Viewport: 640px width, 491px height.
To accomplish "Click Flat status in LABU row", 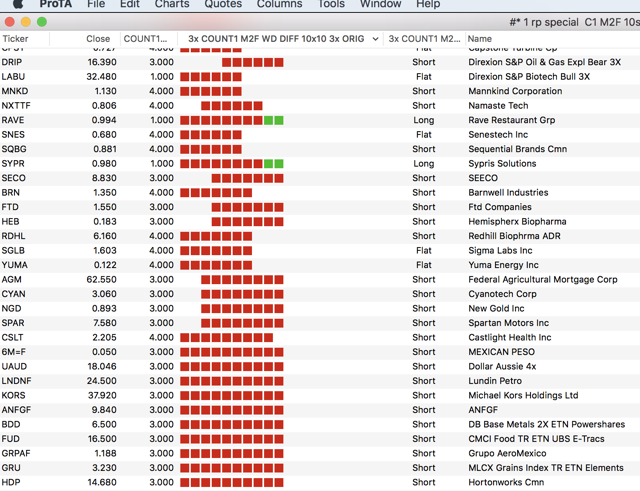I will click(424, 77).
